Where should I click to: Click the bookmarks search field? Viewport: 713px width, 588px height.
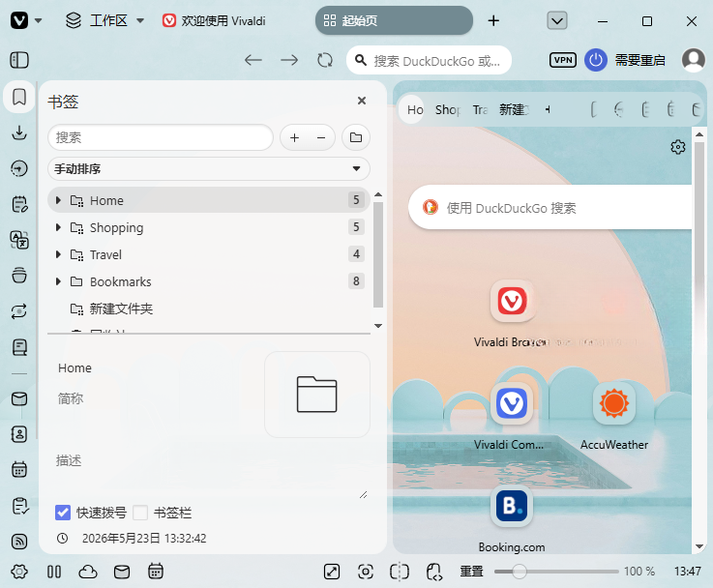161,137
